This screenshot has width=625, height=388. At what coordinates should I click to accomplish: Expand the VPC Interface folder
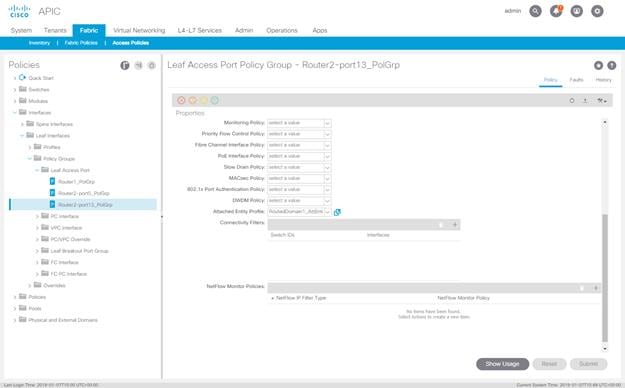[x=37, y=228]
